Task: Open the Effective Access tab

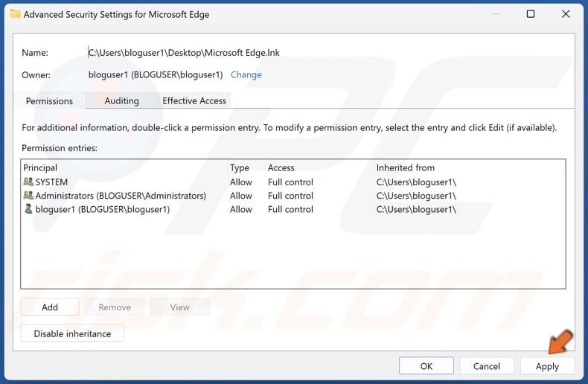Action: 194,100
